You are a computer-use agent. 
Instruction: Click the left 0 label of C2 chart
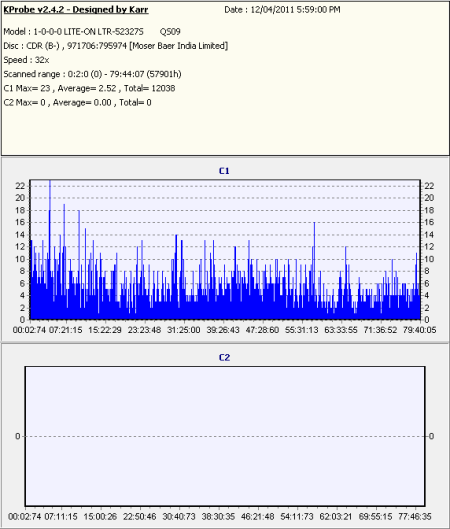(18, 436)
